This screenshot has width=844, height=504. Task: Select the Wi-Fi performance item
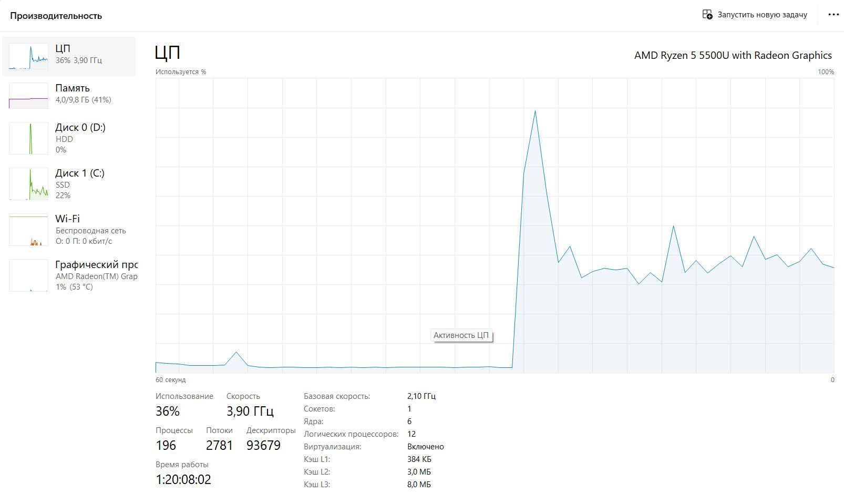pos(69,230)
